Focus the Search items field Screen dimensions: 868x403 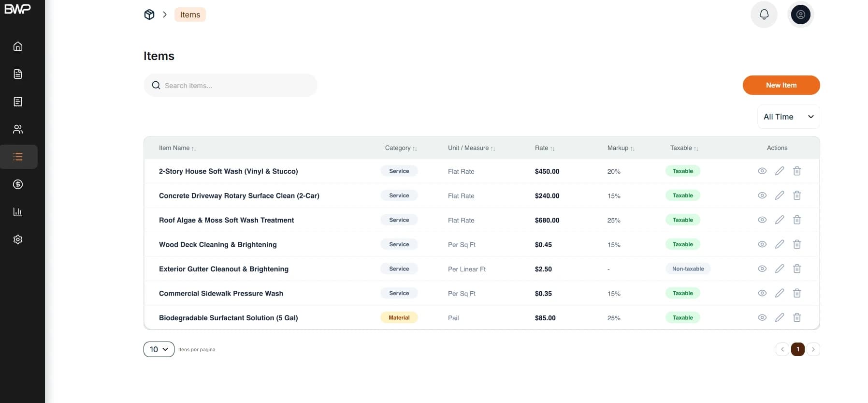click(231, 85)
